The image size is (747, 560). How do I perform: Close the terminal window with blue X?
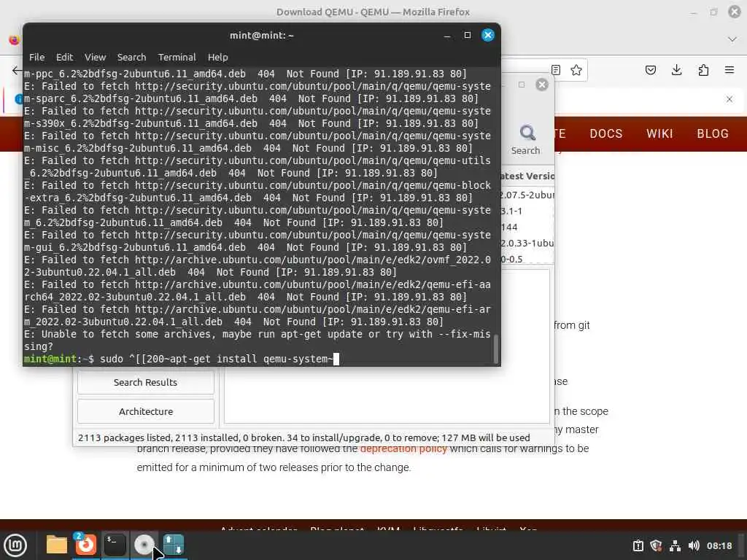coord(488,35)
